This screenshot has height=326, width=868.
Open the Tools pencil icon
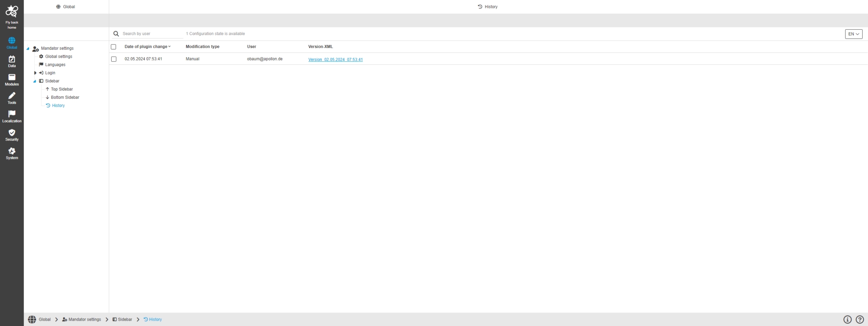[x=12, y=96]
